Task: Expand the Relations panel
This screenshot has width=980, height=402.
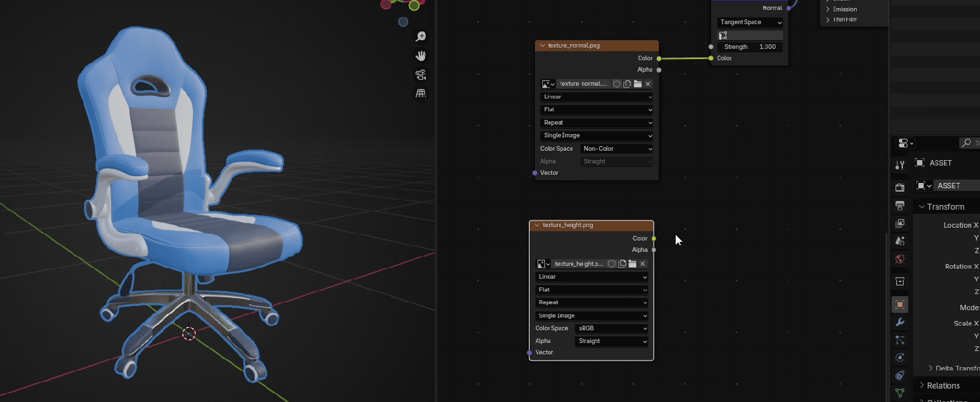Action: tap(922, 386)
